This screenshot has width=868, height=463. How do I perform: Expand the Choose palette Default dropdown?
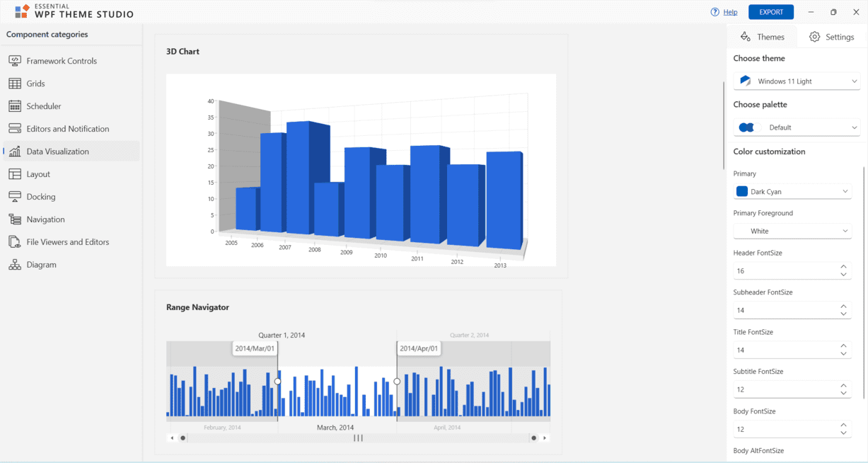point(797,127)
